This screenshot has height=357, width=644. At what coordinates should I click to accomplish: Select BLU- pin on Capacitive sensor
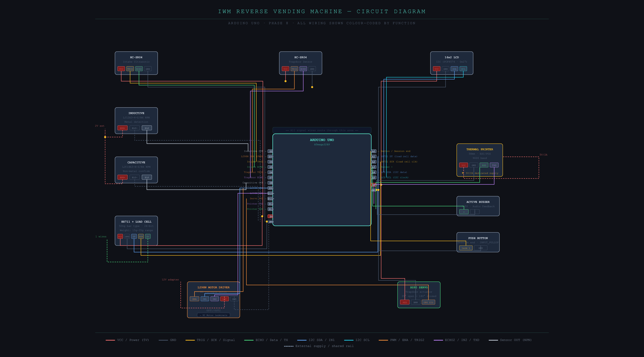coord(134,177)
